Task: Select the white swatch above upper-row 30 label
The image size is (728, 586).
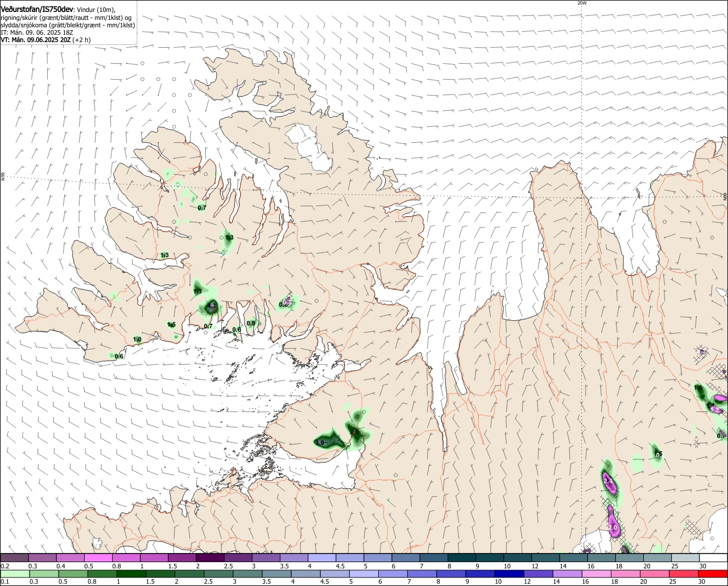Action: click(x=714, y=558)
